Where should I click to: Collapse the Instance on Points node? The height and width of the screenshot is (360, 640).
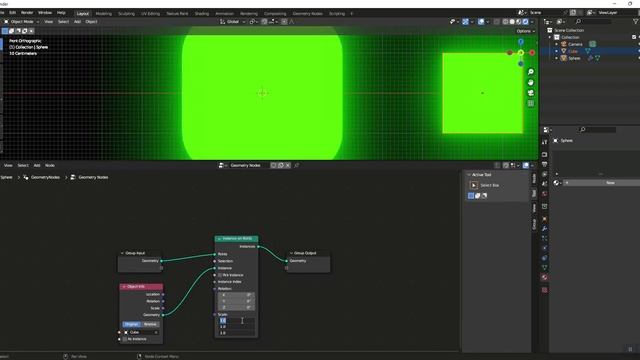pyautogui.click(x=219, y=239)
